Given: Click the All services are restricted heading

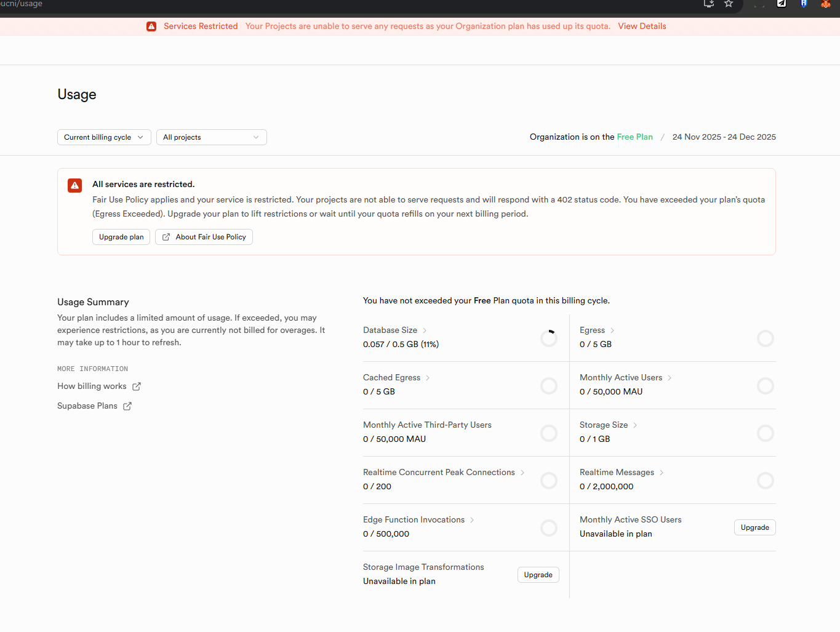Looking at the screenshot, I should coord(143,185).
